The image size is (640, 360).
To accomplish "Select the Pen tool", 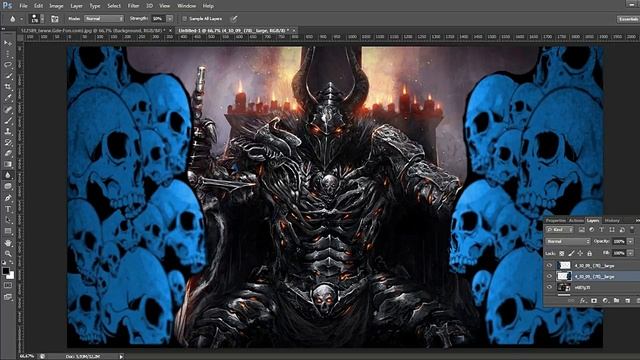I will click(8, 198).
